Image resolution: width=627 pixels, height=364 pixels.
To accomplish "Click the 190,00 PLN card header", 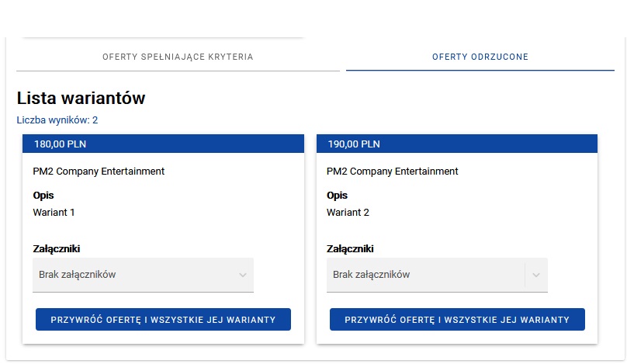I will (457, 144).
